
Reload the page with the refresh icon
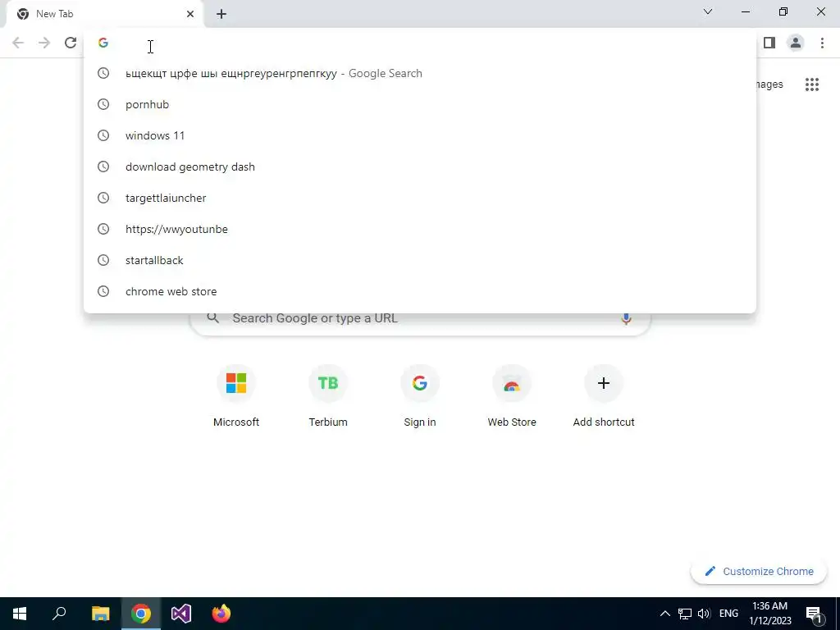71,43
